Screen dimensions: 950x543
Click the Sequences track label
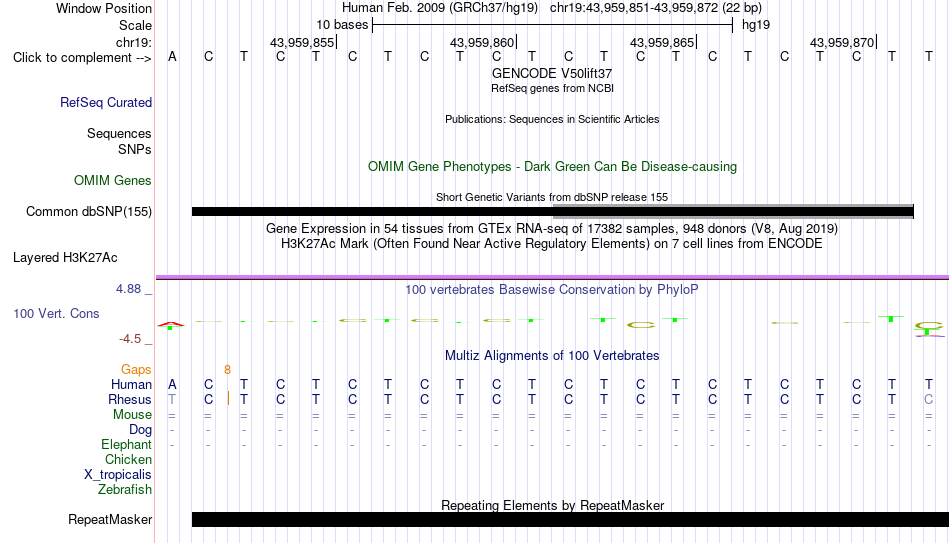[119, 133]
